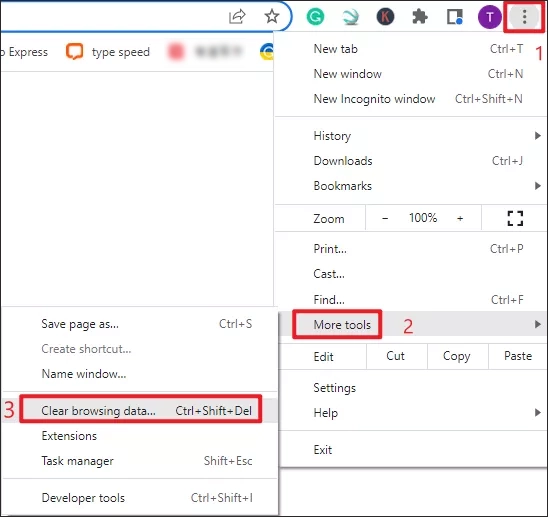This screenshot has width=548, height=517.
Task: Click type speed bookmark's orange icon
Action: click(x=74, y=51)
